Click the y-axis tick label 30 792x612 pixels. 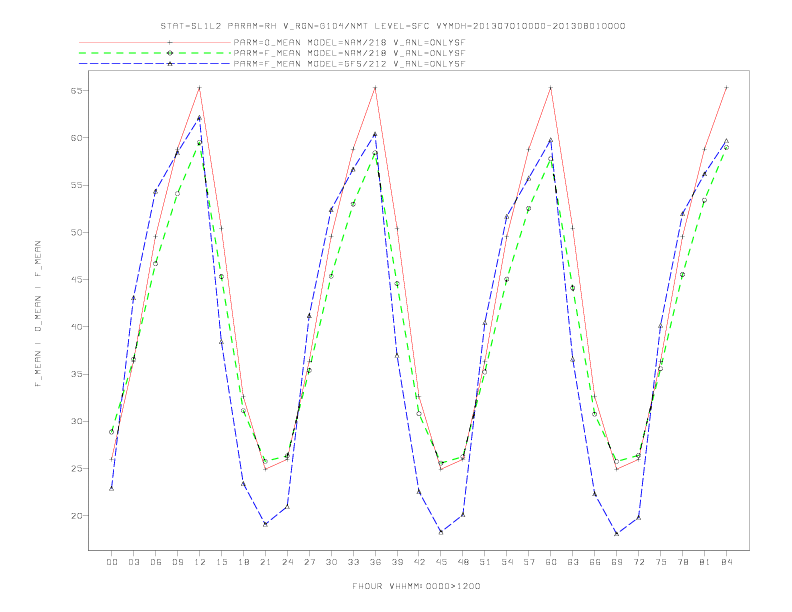pyautogui.click(x=76, y=421)
